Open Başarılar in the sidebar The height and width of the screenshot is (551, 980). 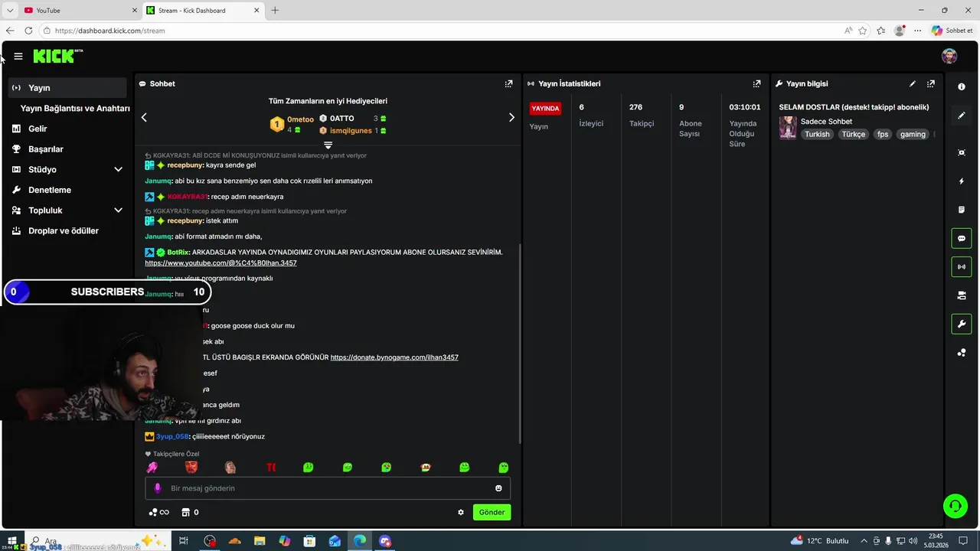tap(46, 149)
